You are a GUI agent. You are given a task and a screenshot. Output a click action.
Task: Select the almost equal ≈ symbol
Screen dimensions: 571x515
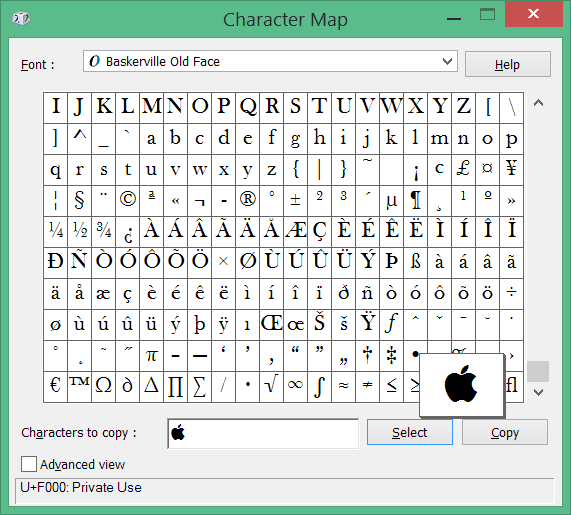tap(343, 386)
